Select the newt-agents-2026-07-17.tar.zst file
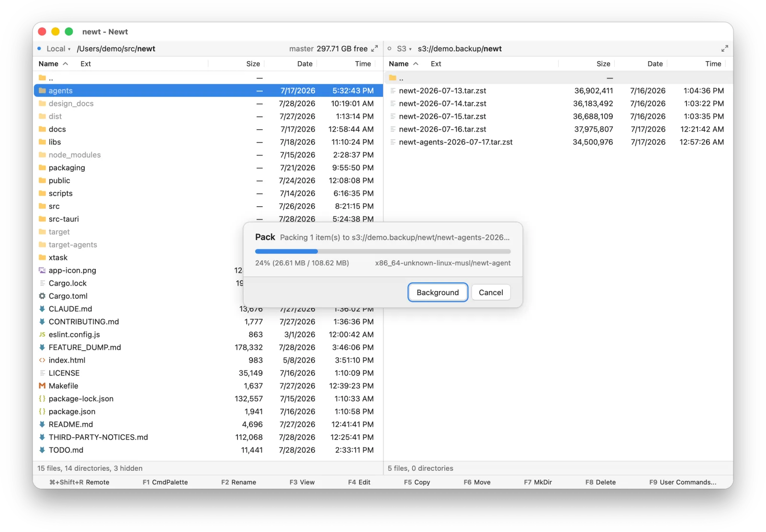The height and width of the screenshot is (532, 766). pos(558,142)
